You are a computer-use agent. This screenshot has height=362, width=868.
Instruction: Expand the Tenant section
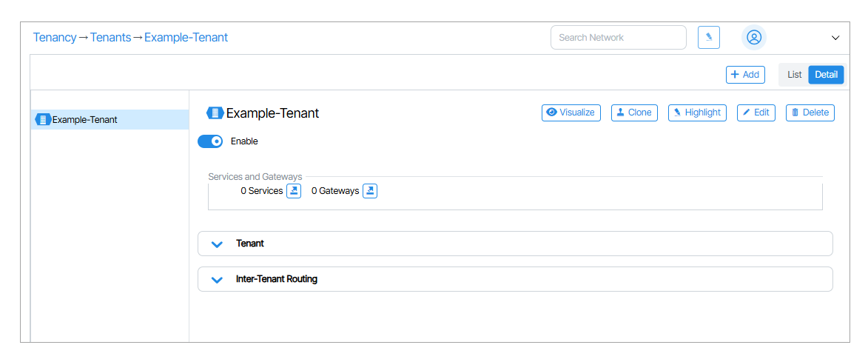tap(218, 244)
